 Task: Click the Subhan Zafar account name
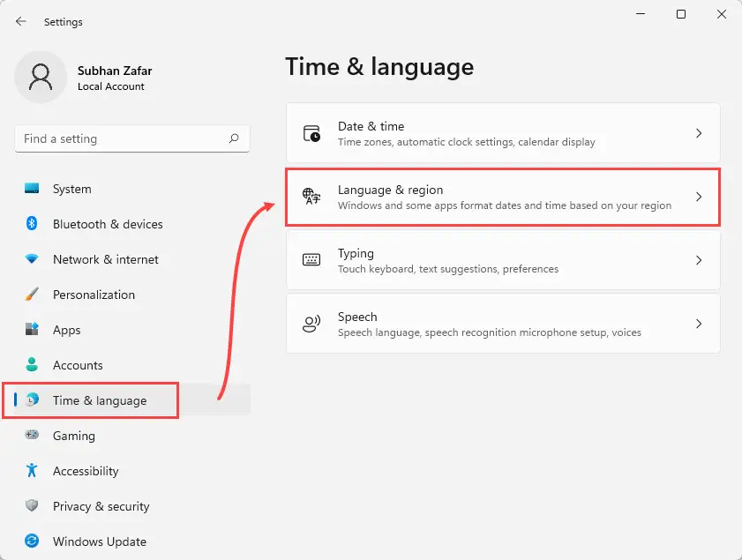(x=115, y=71)
